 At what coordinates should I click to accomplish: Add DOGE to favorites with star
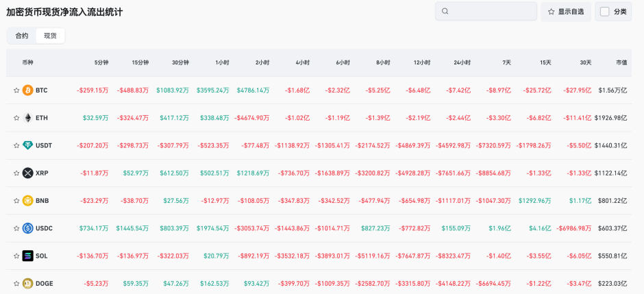[16, 283]
